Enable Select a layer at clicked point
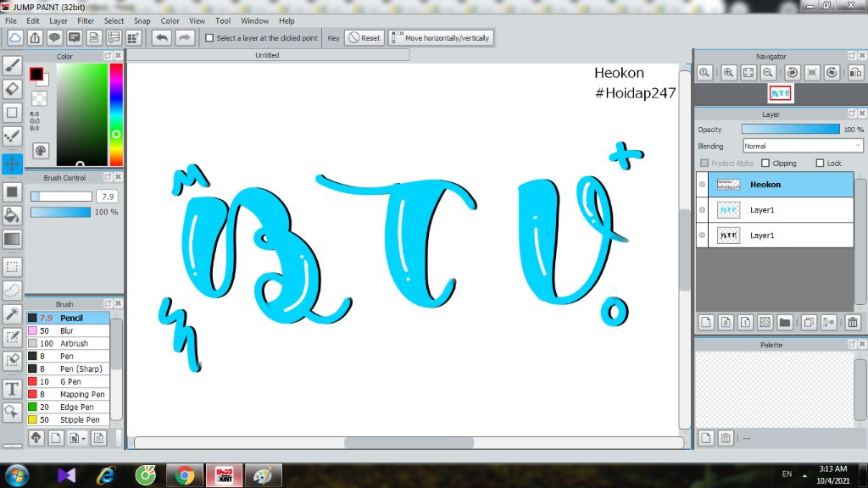The height and width of the screenshot is (488, 868). 209,38
